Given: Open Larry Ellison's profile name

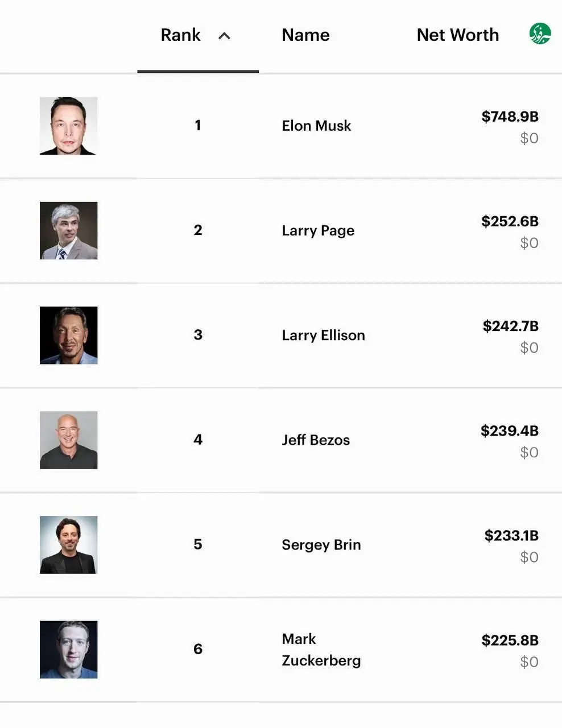Looking at the screenshot, I should (323, 335).
